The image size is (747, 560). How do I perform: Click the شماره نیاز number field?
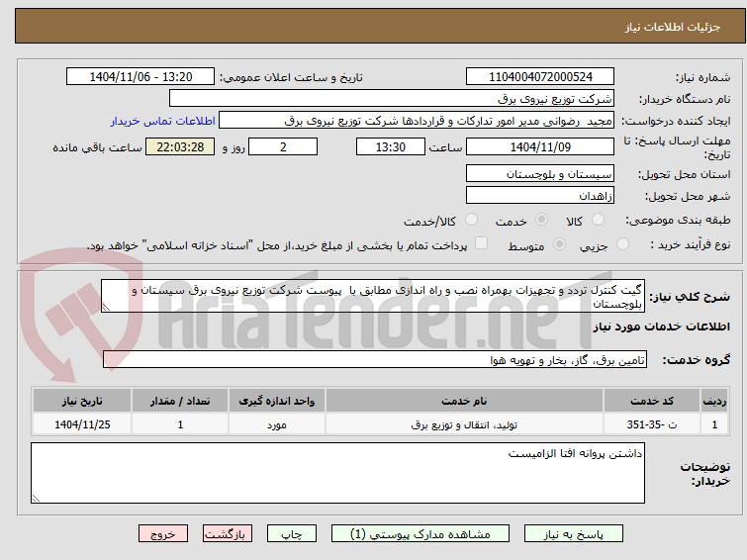point(540,77)
